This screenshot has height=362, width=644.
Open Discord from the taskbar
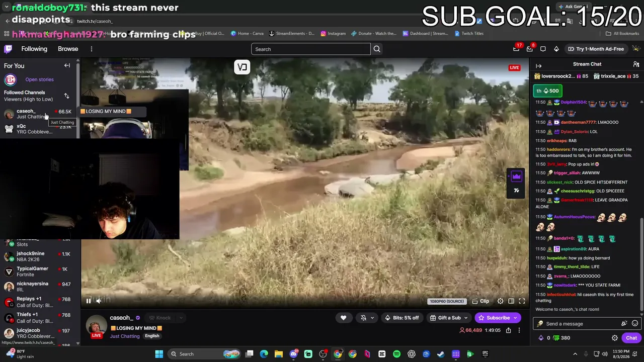tap(293, 354)
